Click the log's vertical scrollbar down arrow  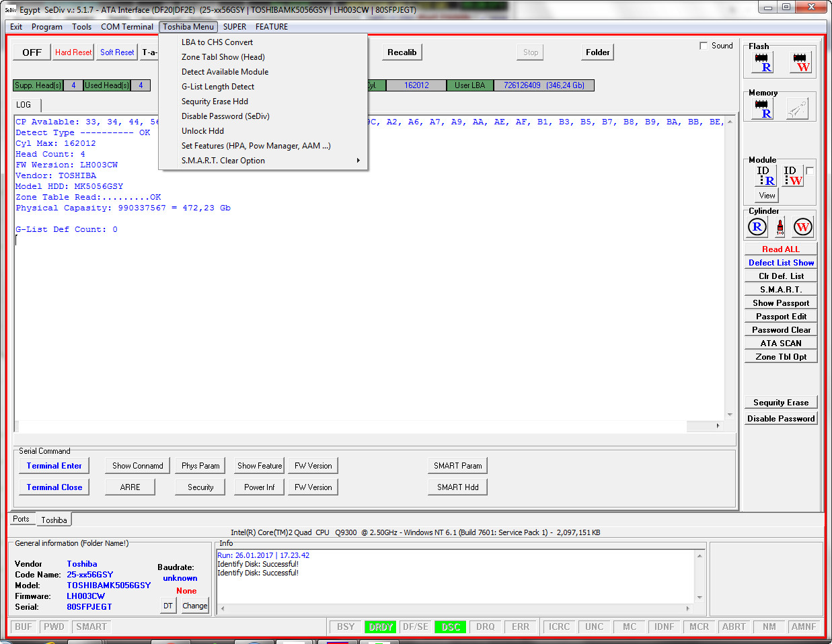pyautogui.click(x=730, y=415)
